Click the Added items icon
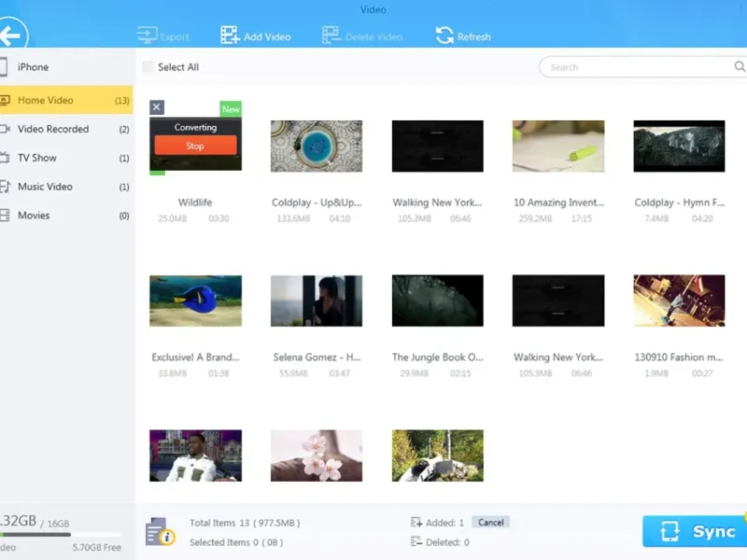Screen dimensions: 747x560 click(x=416, y=523)
